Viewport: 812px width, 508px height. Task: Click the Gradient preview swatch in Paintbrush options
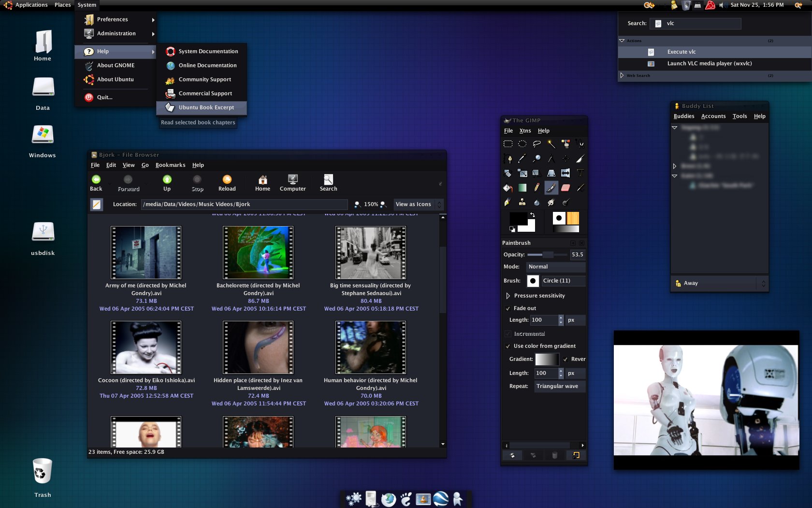[x=547, y=359]
